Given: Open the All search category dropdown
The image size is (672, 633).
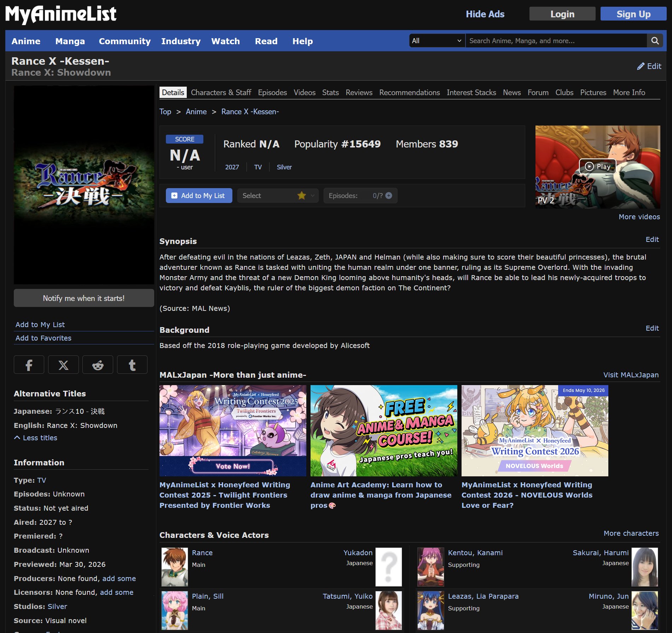Looking at the screenshot, I should (x=437, y=41).
